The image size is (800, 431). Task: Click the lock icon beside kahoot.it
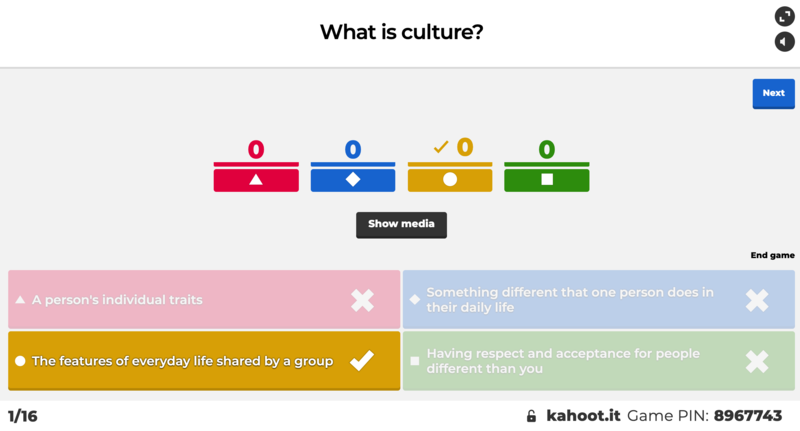point(532,416)
